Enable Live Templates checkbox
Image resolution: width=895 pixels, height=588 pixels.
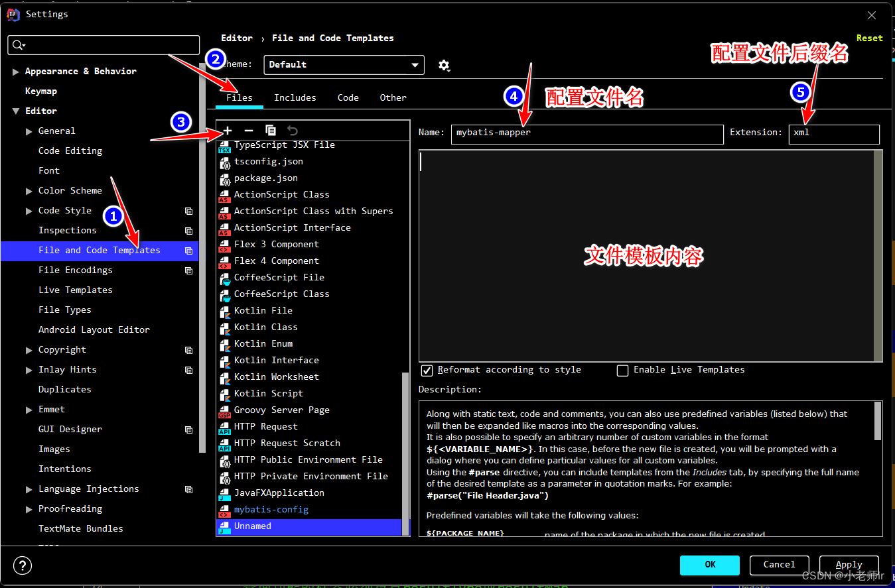coord(622,371)
